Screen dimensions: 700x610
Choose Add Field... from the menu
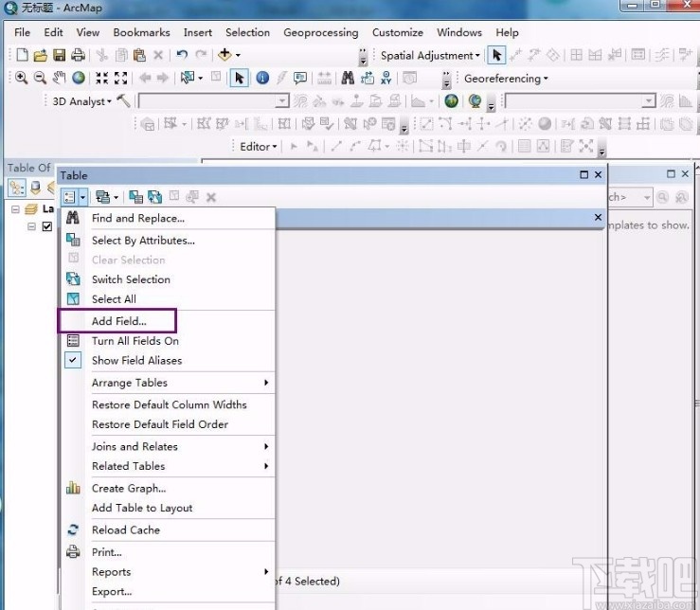click(x=117, y=321)
